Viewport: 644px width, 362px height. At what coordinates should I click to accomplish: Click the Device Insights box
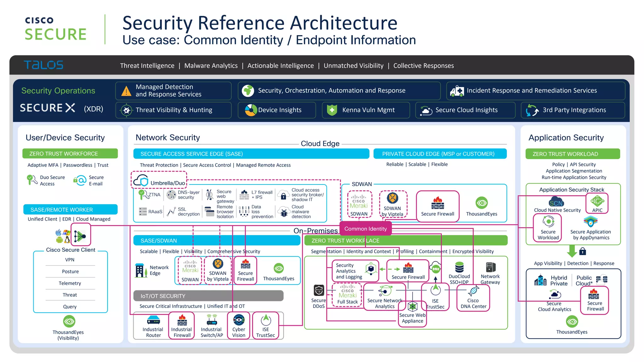click(277, 110)
